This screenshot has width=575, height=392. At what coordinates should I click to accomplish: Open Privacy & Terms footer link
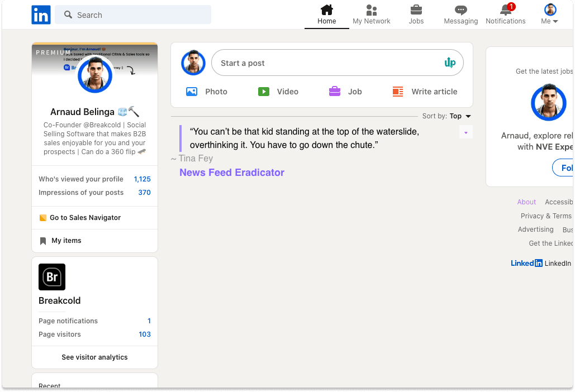coord(545,216)
